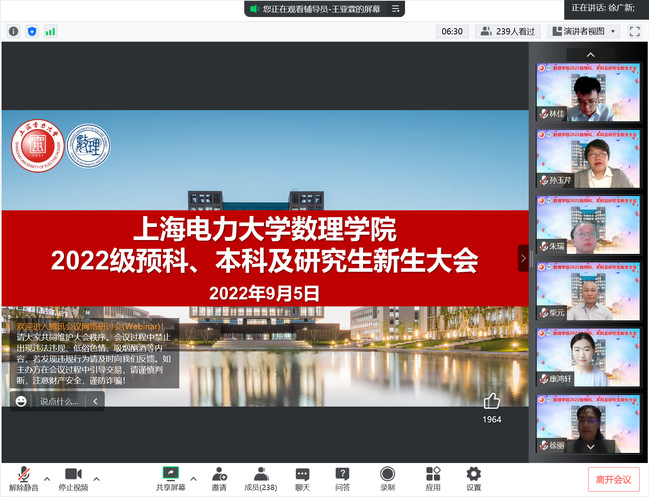Open the screen-sharing banner menu icon
This screenshot has width=649, height=497.
coord(396,9)
